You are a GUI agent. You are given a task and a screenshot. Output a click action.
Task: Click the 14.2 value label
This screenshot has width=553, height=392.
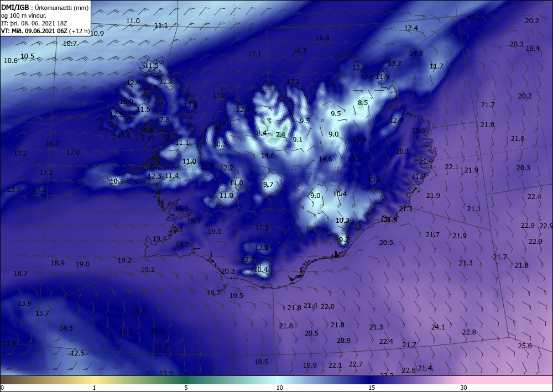[x=39, y=189]
